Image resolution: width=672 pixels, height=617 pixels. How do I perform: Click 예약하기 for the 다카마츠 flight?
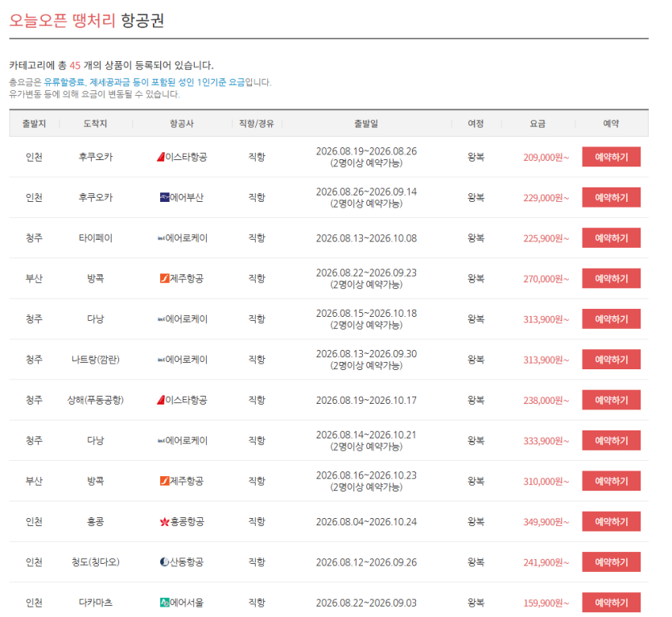click(x=611, y=603)
